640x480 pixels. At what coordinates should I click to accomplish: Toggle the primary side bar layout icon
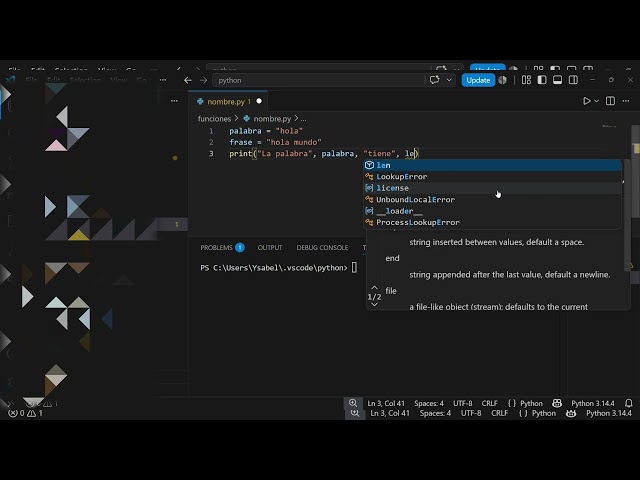542,80
